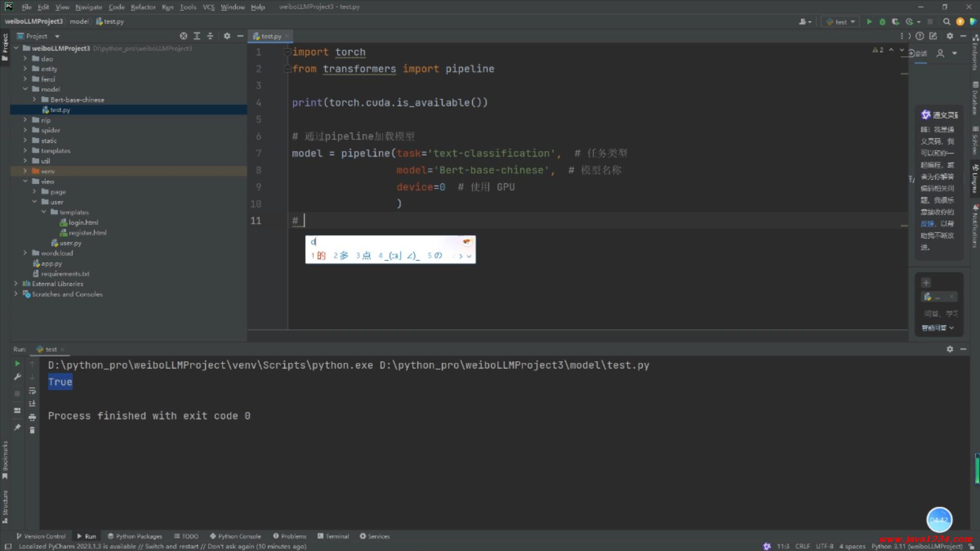Collapse all in the Project panel toolbar
Viewport: 980px width, 551px height.
click(x=210, y=36)
